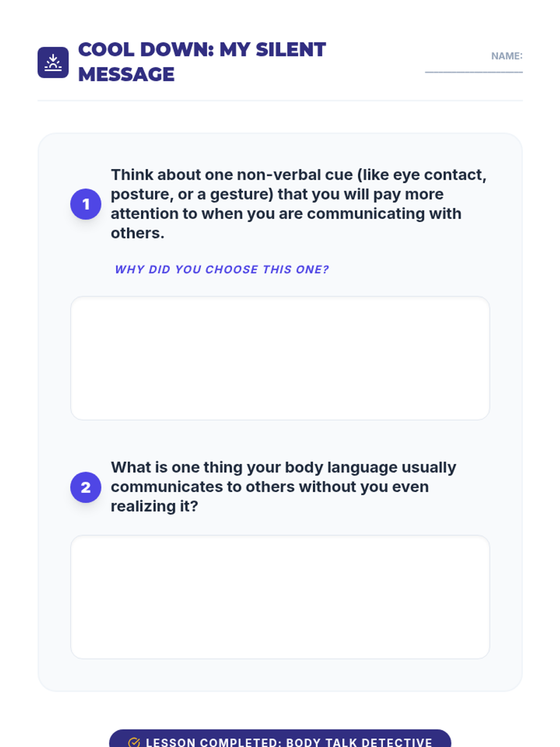Click the 'Why did you choose this one?' prompt
Screen dimensions: 560x747
pos(222,269)
